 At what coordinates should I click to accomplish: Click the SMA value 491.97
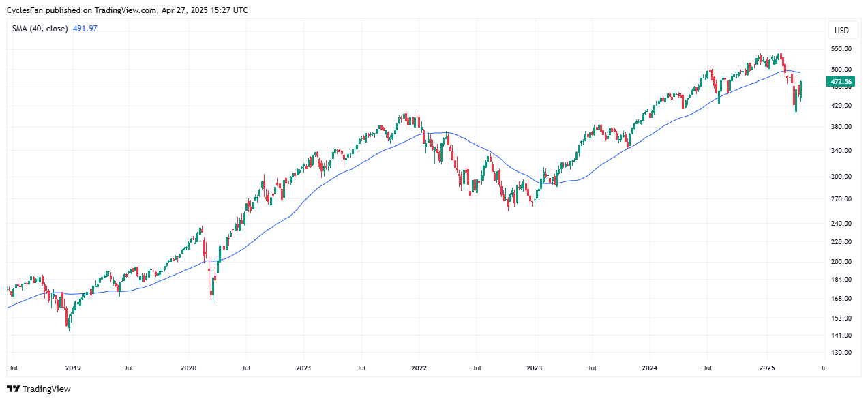(85, 29)
